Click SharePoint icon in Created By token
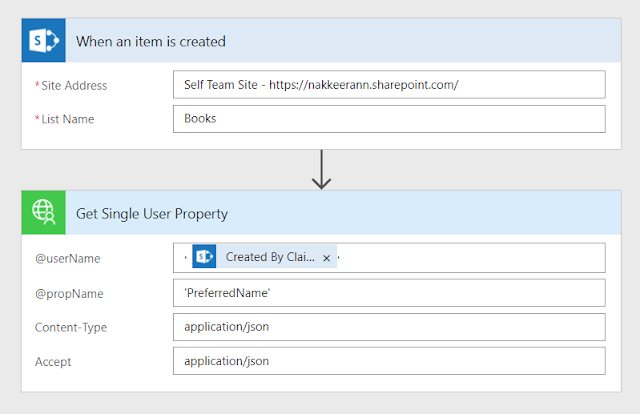This screenshot has width=640, height=414. [x=204, y=256]
